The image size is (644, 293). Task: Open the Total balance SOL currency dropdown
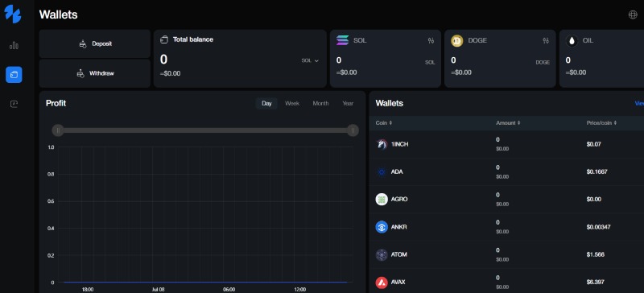tap(310, 60)
